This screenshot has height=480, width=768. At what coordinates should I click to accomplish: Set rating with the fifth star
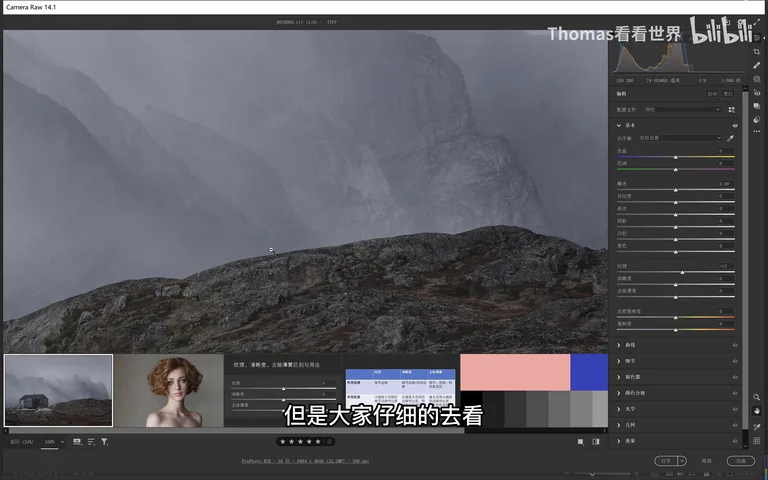318,442
